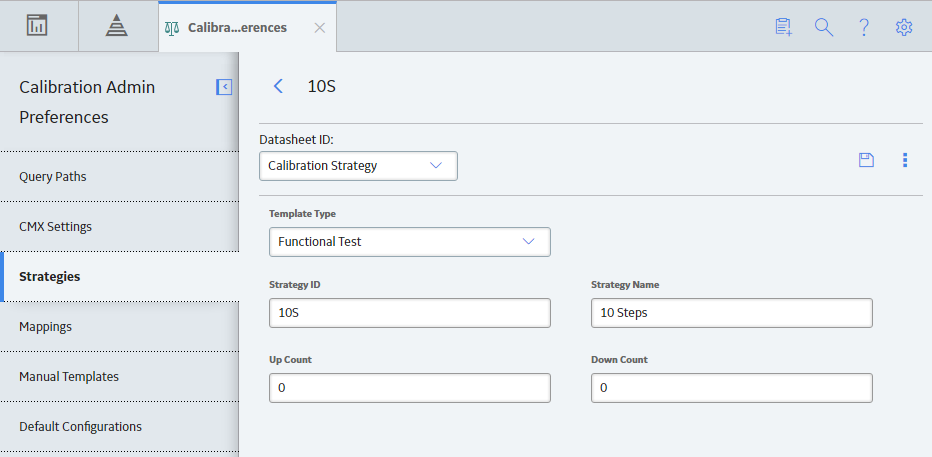The image size is (932, 457).
Task: Open the settings gear icon
Action: click(x=904, y=27)
